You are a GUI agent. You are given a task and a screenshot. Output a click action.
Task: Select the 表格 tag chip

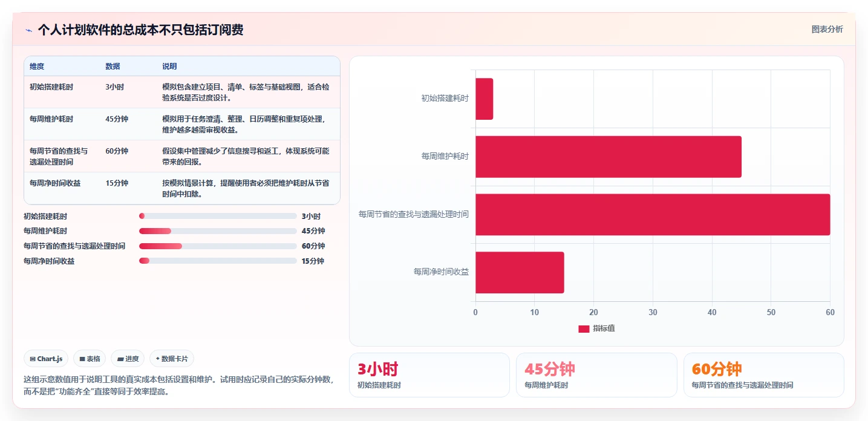coord(90,359)
